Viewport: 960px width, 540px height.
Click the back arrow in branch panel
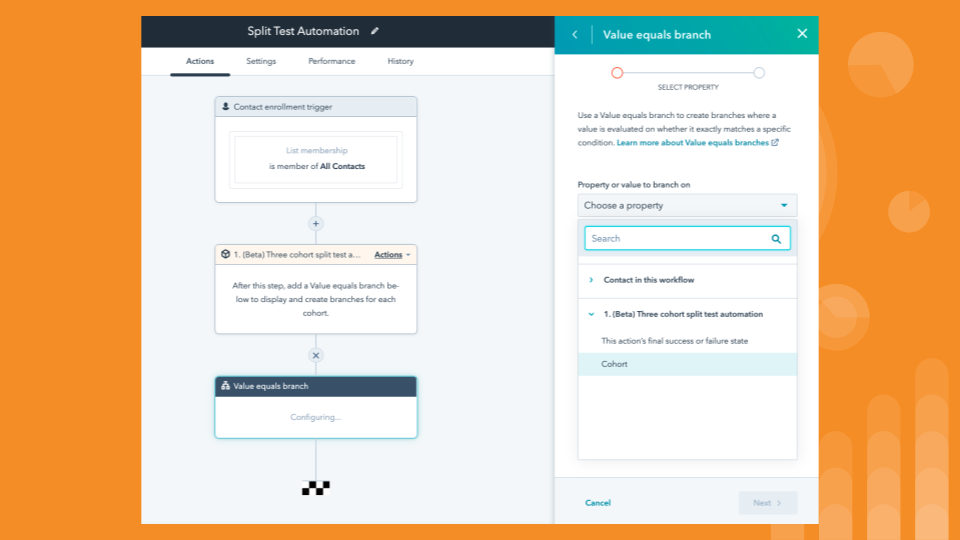tap(575, 34)
